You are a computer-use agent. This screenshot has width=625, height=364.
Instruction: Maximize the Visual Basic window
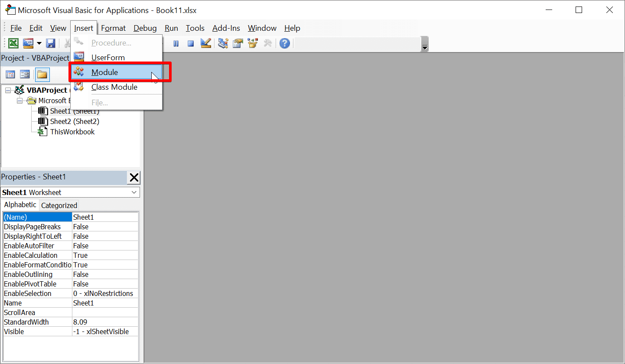pos(579,10)
